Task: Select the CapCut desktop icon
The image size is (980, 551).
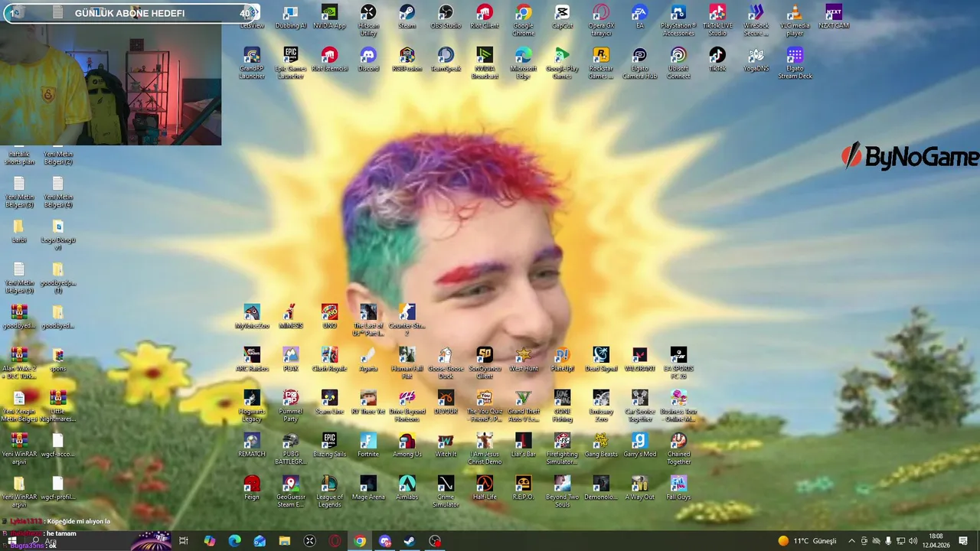Action: (x=562, y=17)
